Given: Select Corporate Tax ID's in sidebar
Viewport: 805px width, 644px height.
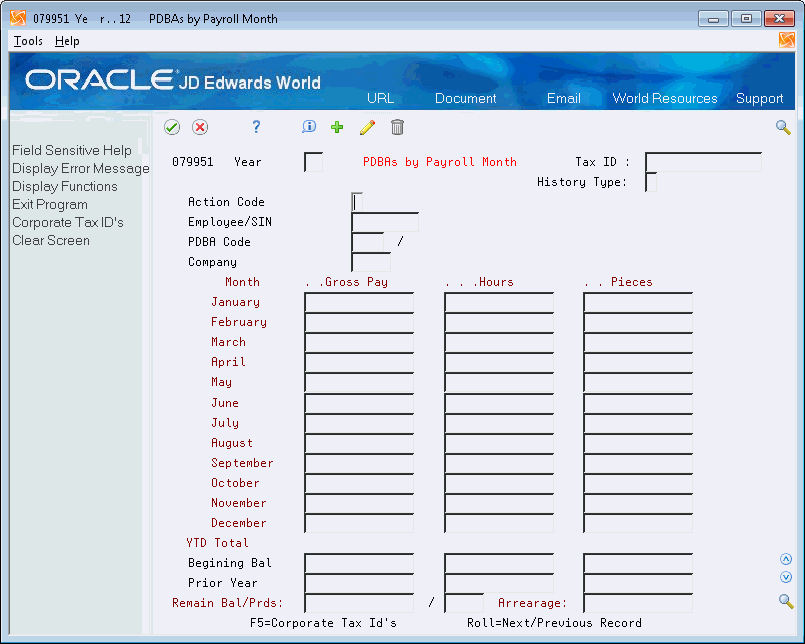Looking at the screenshot, I should [68, 222].
